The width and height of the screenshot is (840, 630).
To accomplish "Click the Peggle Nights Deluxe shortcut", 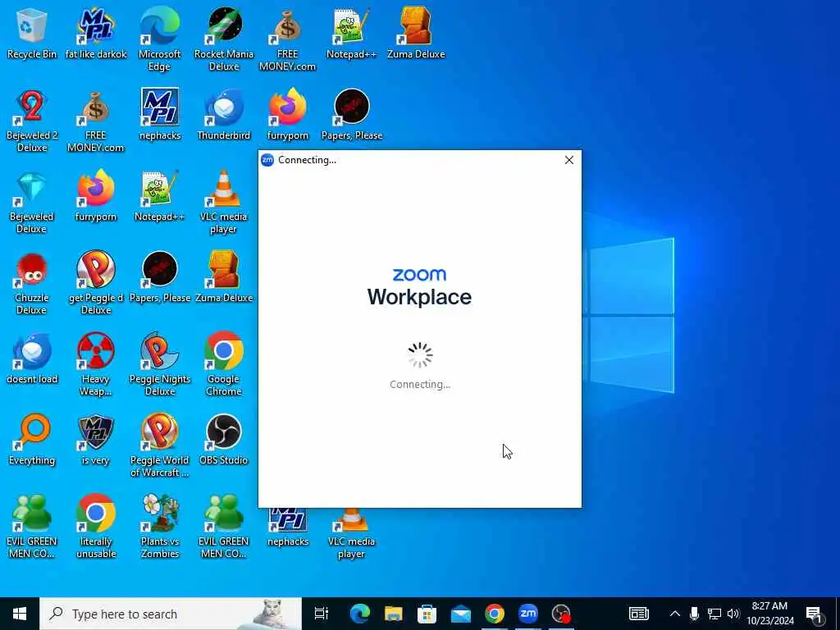I will [x=160, y=364].
